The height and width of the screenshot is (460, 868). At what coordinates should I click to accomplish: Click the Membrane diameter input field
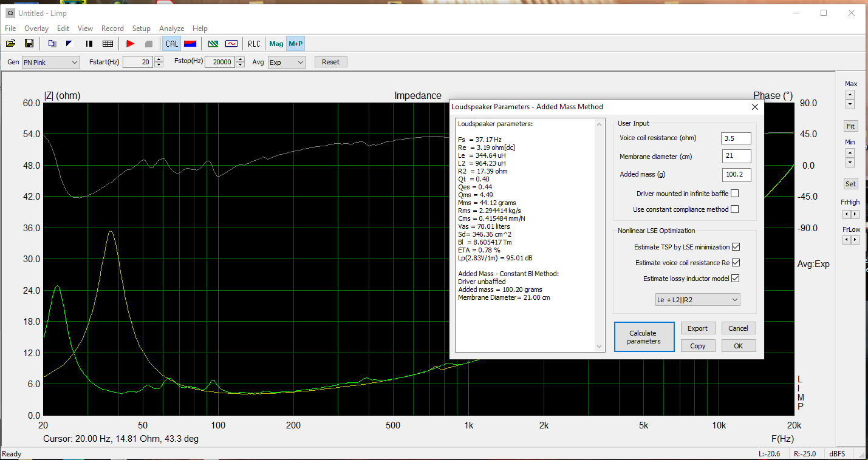pyautogui.click(x=736, y=157)
